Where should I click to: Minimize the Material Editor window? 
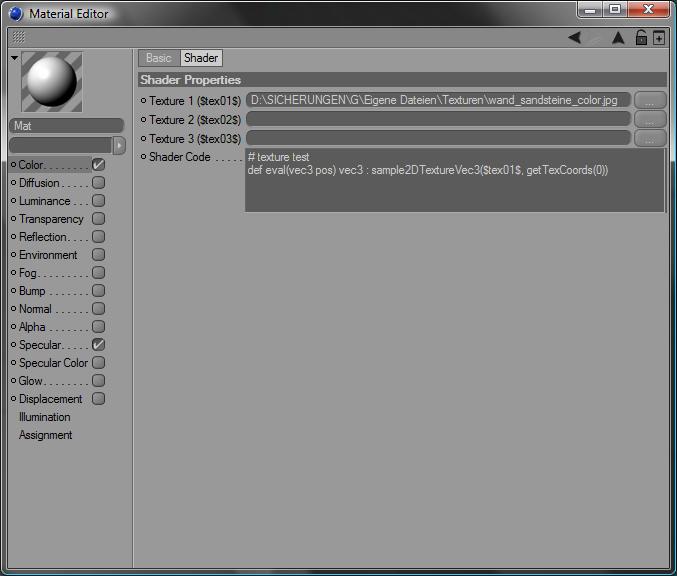tap(590, 9)
